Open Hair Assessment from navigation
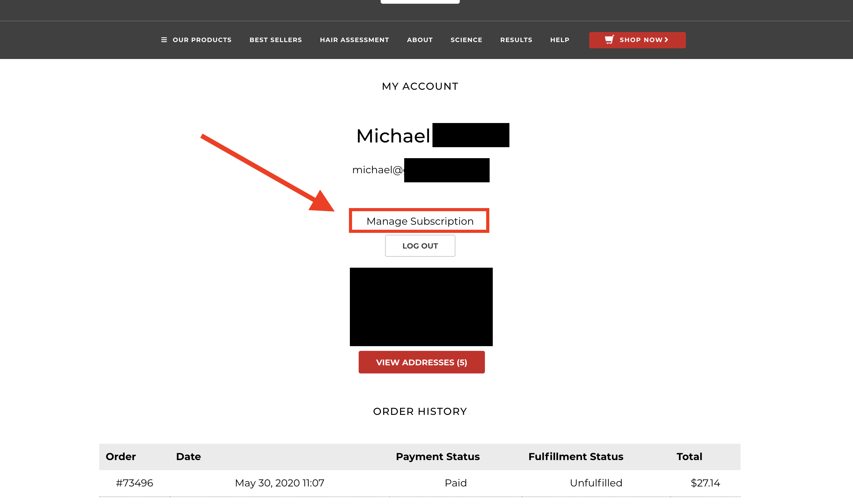The width and height of the screenshot is (853, 504). (354, 40)
